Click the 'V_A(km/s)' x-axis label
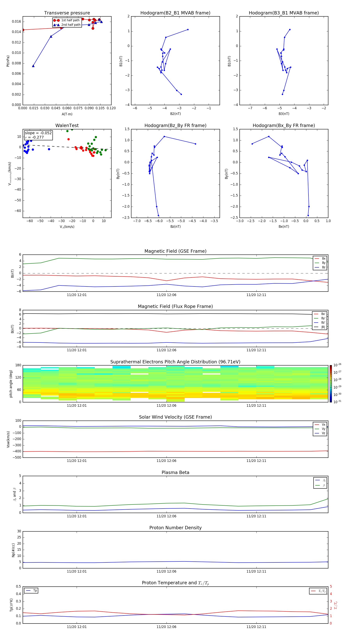351x644 pixels. coord(67,227)
